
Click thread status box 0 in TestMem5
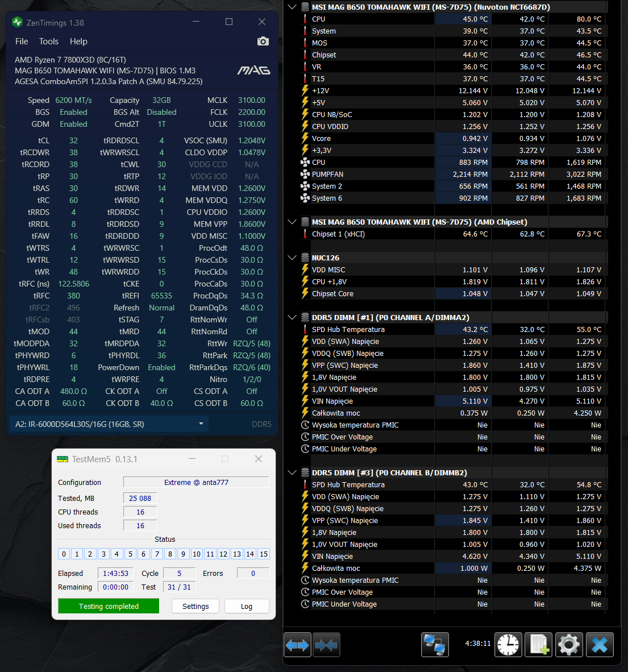64,554
